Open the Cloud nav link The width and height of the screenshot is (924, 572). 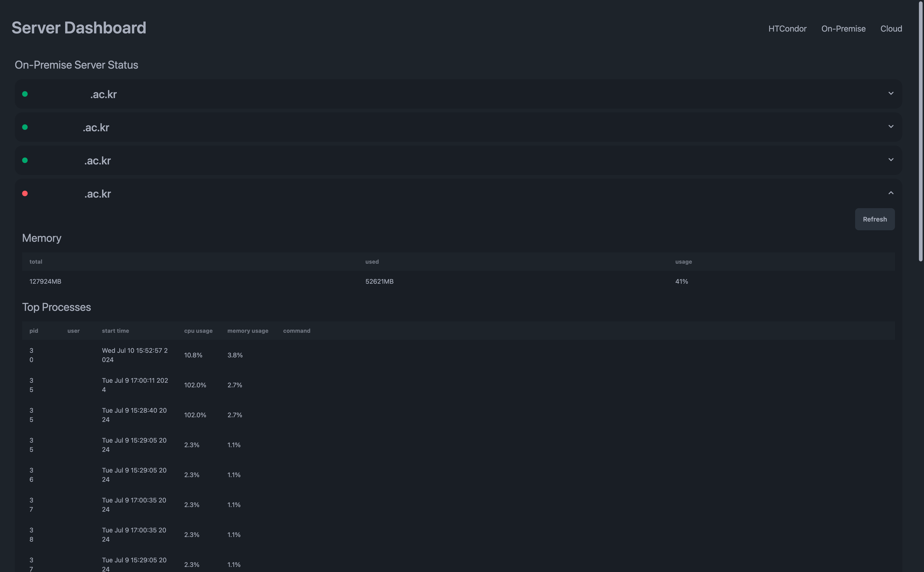(891, 29)
